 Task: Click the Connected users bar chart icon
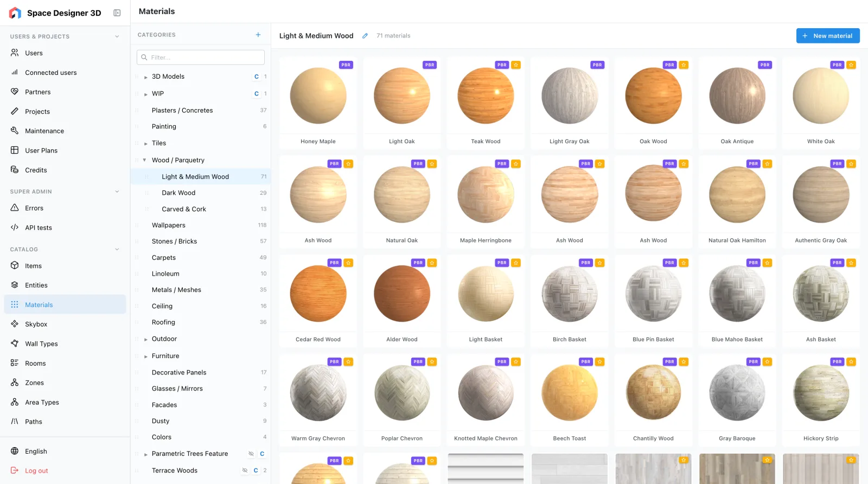pos(15,72)
